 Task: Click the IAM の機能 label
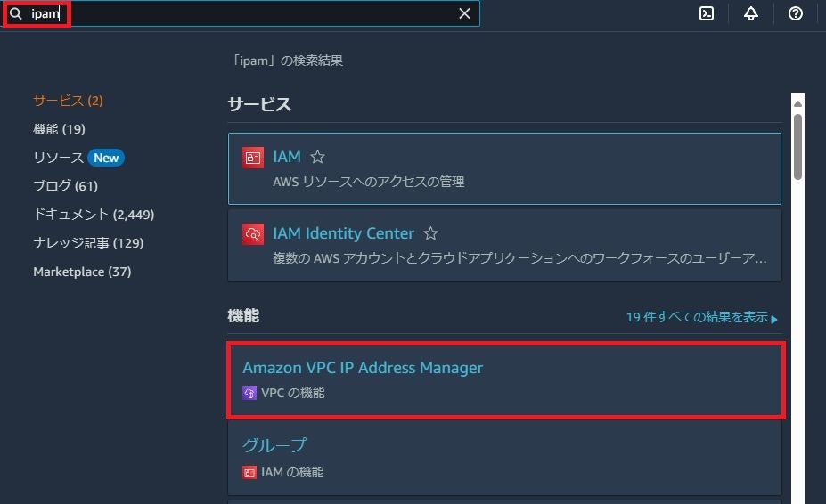coord(292,473)
